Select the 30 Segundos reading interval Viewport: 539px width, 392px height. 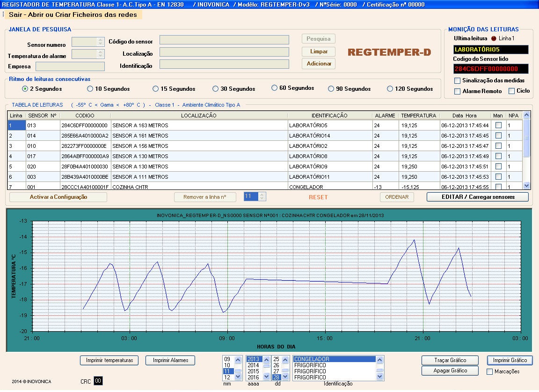[x=216, y=89]
